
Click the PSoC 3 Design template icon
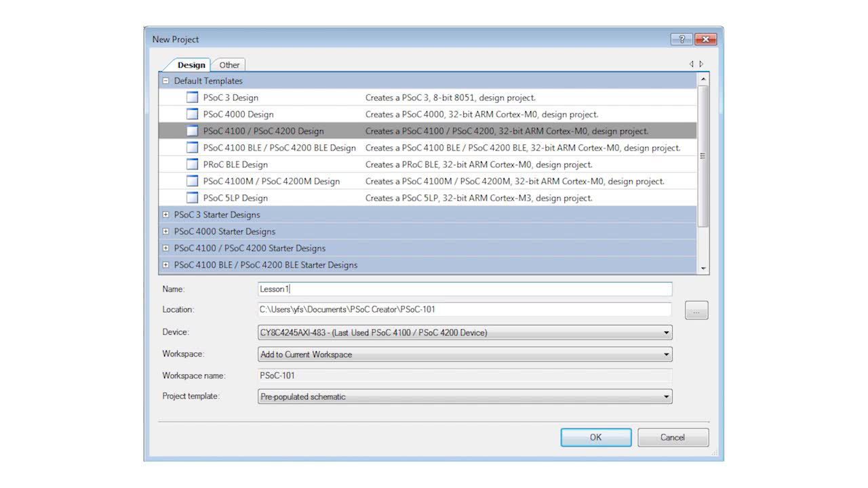pyautogui.click(x=193, y=98)
